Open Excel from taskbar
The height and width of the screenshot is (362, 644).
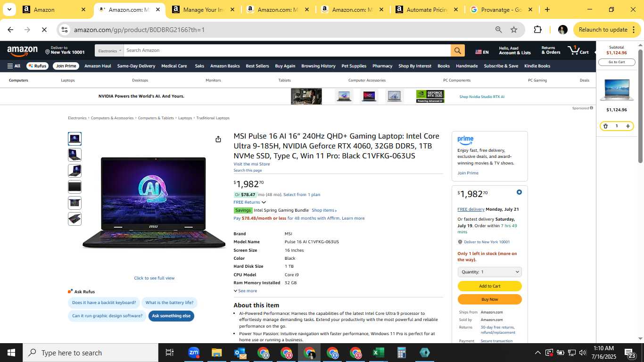(x=378, y=353)
